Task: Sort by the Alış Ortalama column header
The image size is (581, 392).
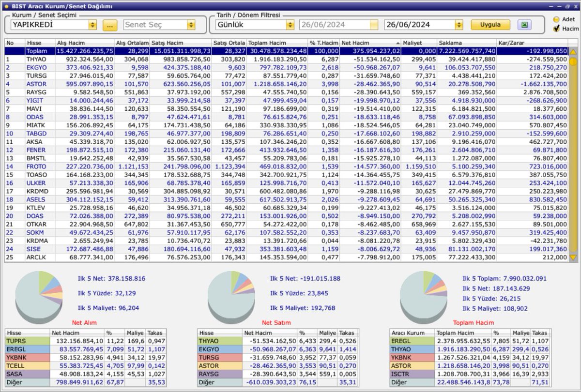Action: pos(132,43)
